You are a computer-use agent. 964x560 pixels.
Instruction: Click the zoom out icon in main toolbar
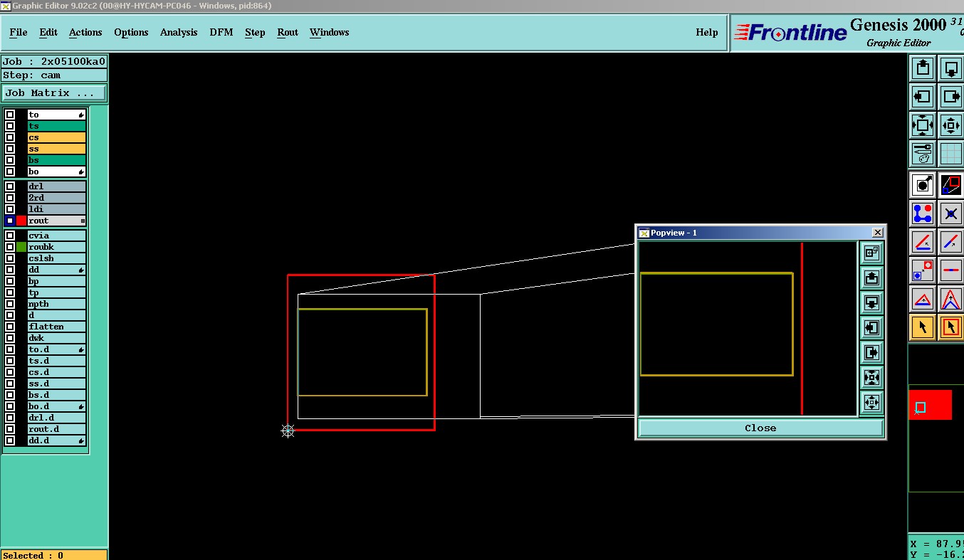[x=951, y=125]
